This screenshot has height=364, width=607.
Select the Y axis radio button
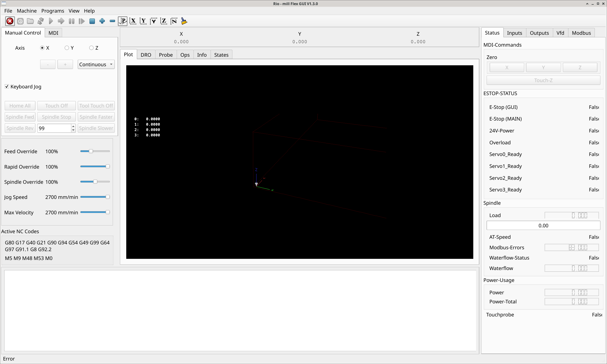[x=67, y=48]
